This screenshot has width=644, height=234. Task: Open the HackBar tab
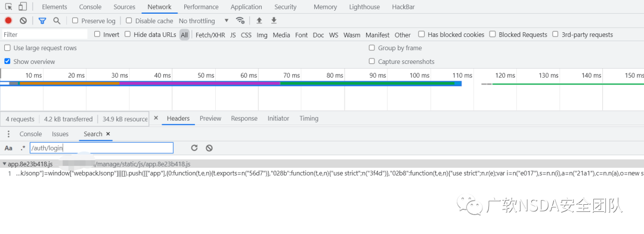pyautogui.click(x=403, y=7)
